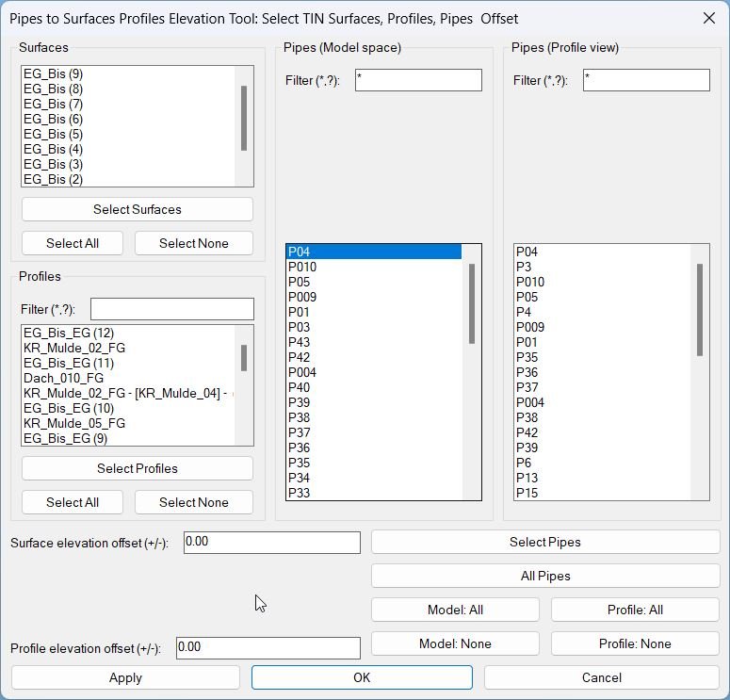Select P03 in Model space pipes list
Image resolution: width=730 pixels, height=700 pixels.
click(x=374, y=327)
